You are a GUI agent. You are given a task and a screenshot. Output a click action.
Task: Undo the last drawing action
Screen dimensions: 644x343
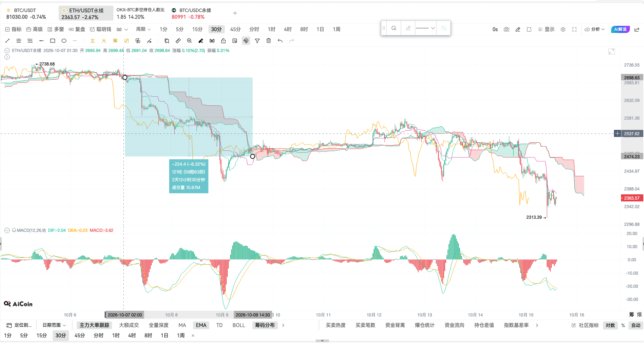click(280, 41)
